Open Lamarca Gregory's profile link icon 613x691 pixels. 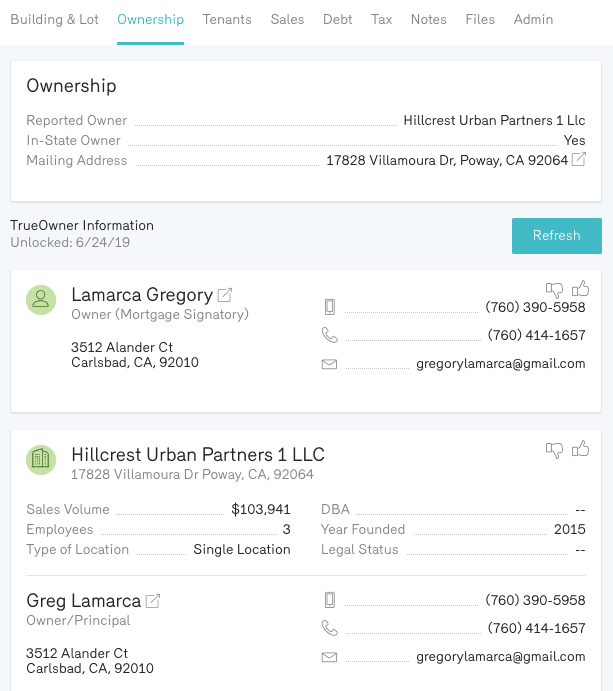[225, 295]
